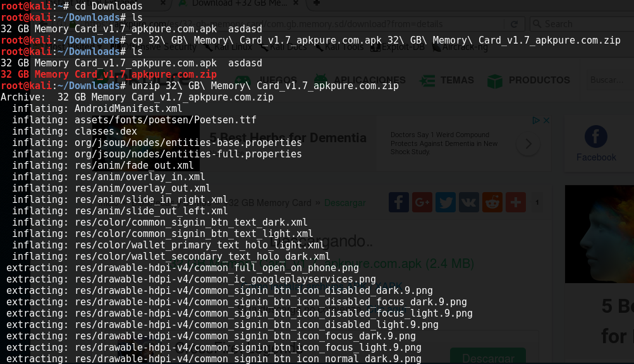Close the advertisement with the X

(546, 120)
